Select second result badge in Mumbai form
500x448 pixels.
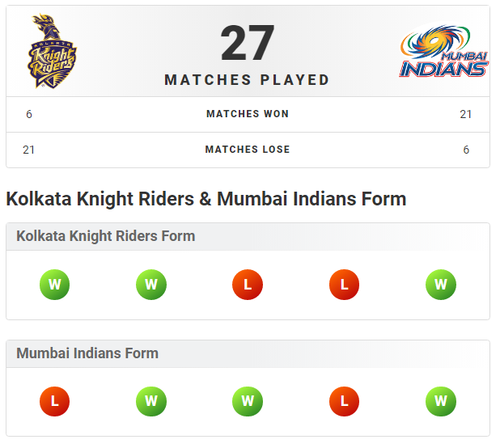[x=151, y=401]
